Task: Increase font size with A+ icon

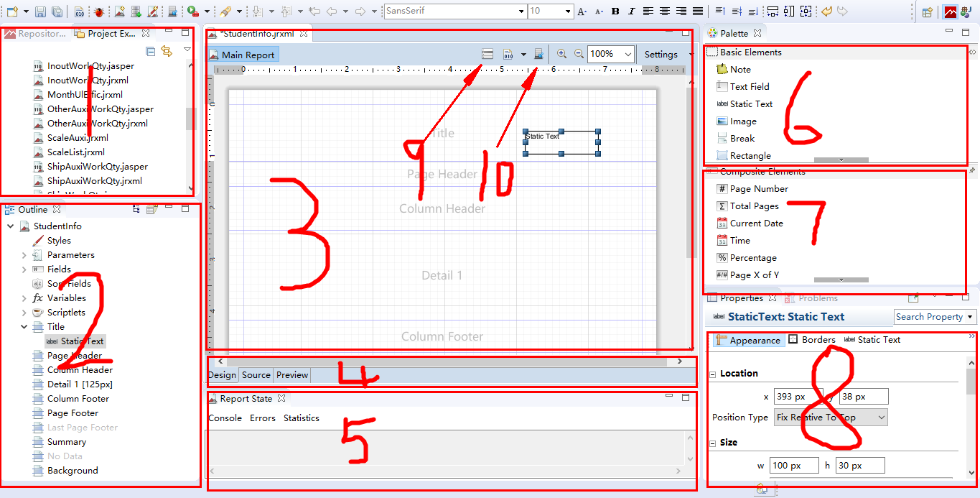Action: [582, 11]
